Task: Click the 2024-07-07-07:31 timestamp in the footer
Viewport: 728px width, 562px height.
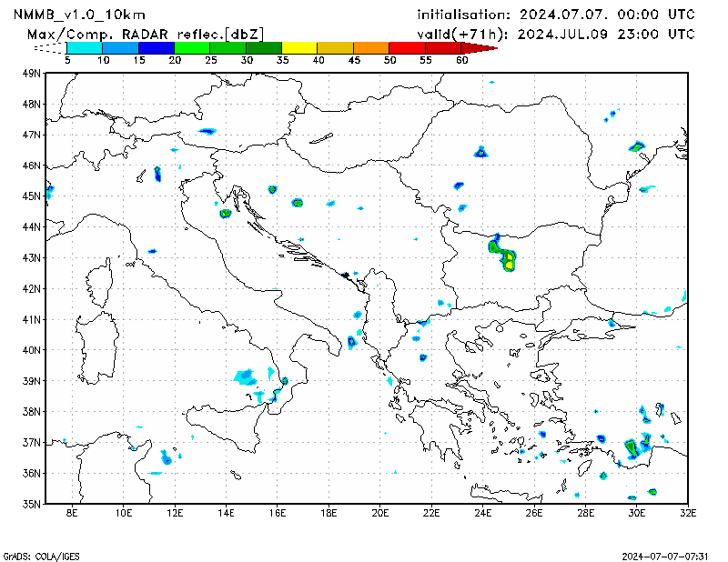Action: (x=665, y=555)
